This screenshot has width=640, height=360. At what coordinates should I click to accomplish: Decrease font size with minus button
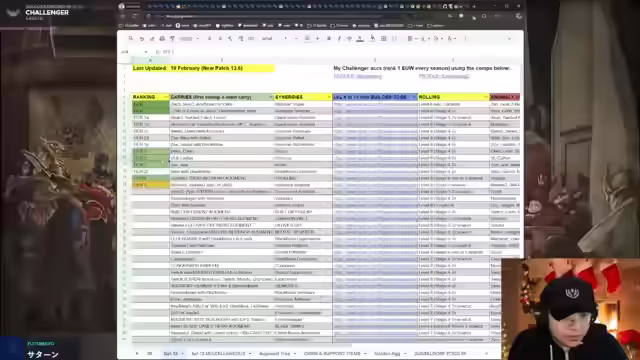pyautogui.click(x=296, y=38)
